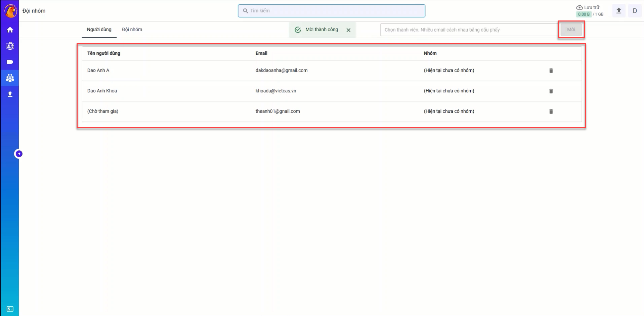Open the D user avatar menu
Screen dimensions: 644x316
click(635, 11)
